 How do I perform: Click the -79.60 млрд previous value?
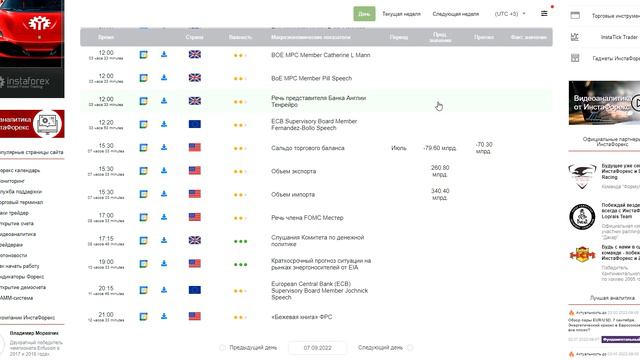click(440, 148)
